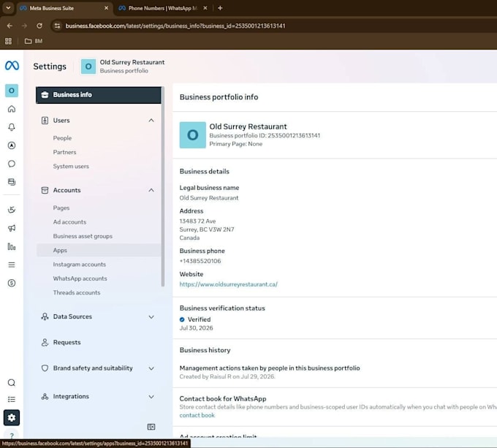The image size is (497, 448).
Task: Open Pages under Accounts
Action: (x=61, y=208)
